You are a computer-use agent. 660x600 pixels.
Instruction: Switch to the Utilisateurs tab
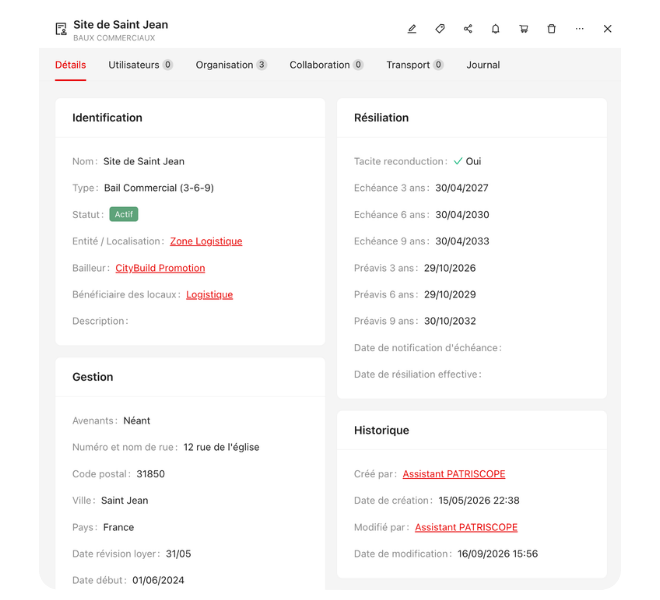(140, 65)
